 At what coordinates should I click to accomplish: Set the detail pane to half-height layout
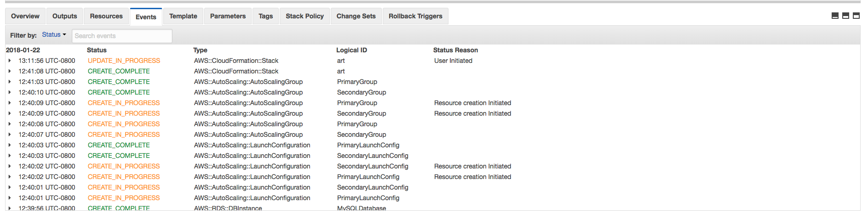(x=845, y=16)
